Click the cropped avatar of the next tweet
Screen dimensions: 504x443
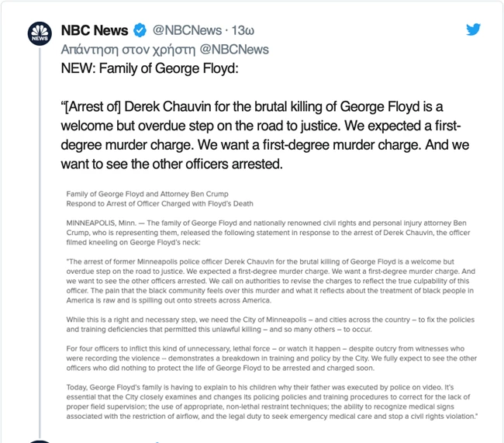(x=40, y=441)
